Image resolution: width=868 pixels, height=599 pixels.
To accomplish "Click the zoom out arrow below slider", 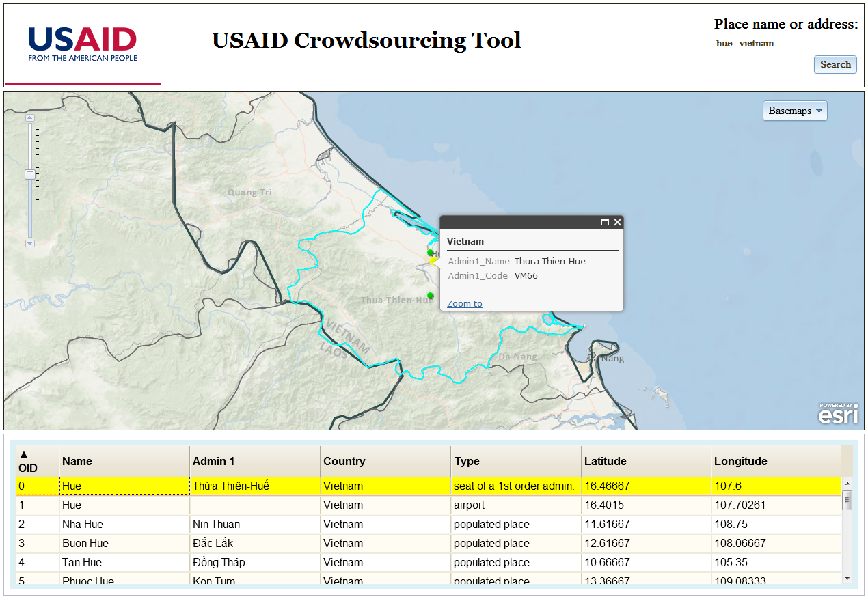I will (29, 243).
